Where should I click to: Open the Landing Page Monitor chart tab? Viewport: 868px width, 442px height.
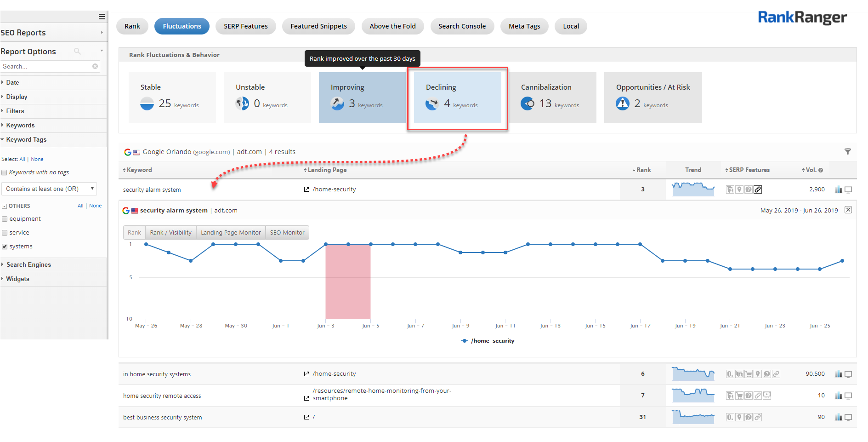click(231, 232)
